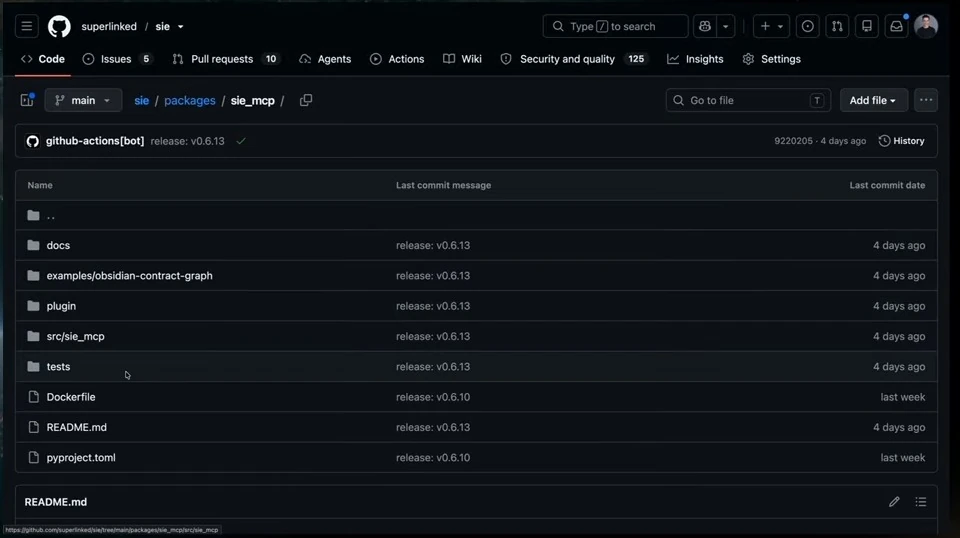Viewport: 960px width, 538px height.
Task: Open Dockerfile's release: v0.6.10 commit message
Action: (433, 397)
